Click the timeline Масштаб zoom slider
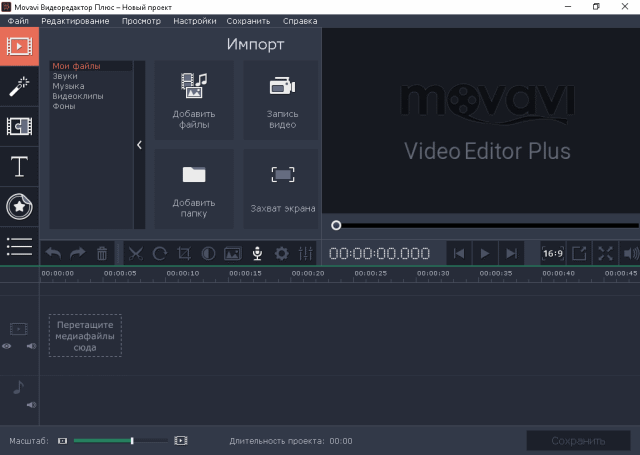 pyautogui.click(x=119, y=440)
